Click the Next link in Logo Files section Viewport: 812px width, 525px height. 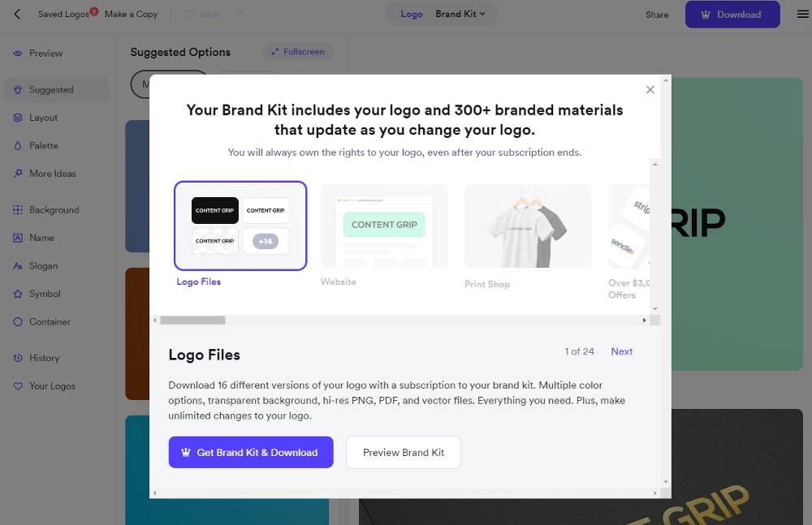pos(621,351)
